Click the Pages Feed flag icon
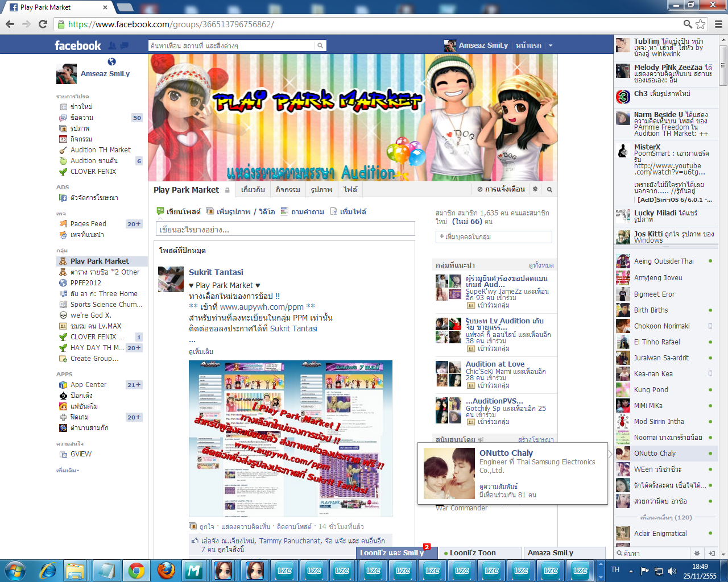 click(63, 224)
